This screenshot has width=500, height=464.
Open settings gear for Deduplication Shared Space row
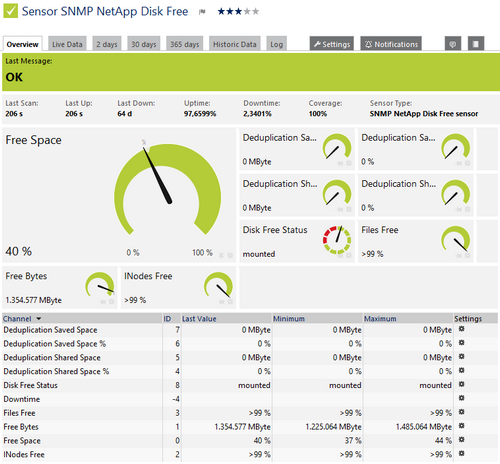(x=461, y=357)
